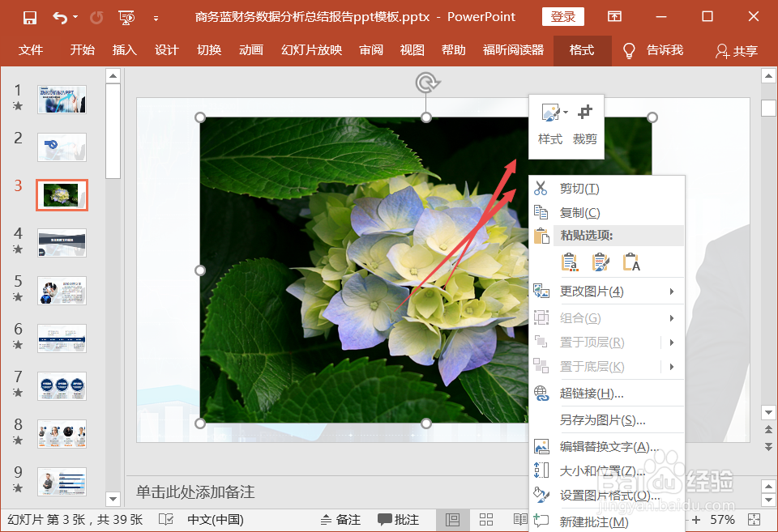This screenshot has width=778, height=532.
Task: Click the 登录 sign-in button
Action: [562, 16]
